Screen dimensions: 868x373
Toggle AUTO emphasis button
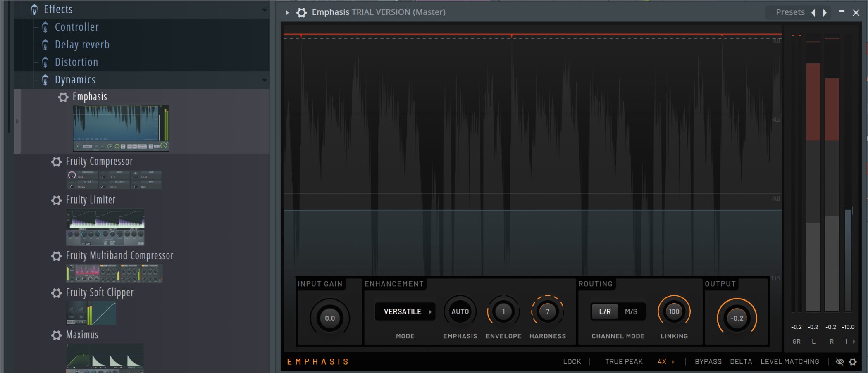click(460, 311)
